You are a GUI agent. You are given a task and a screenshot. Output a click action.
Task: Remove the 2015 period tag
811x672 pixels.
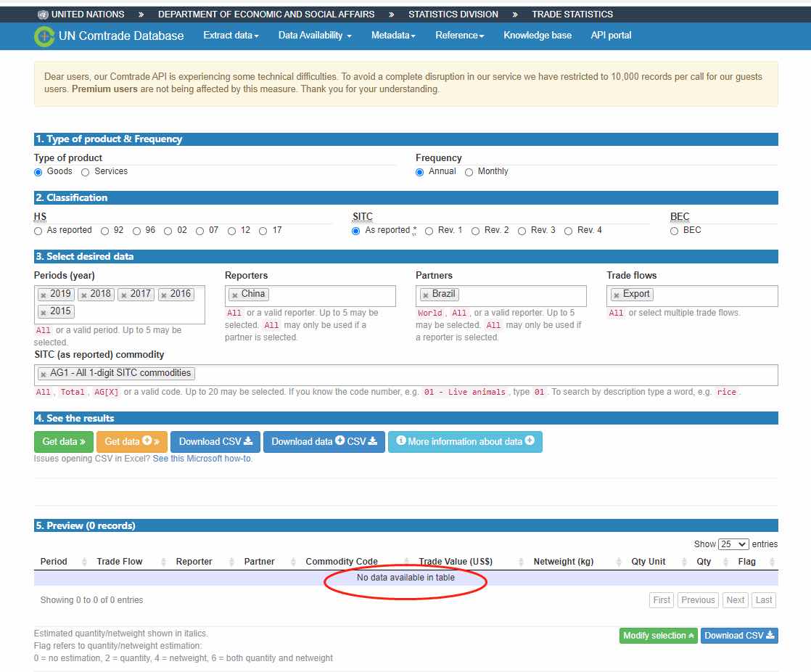tap(44, 313)
